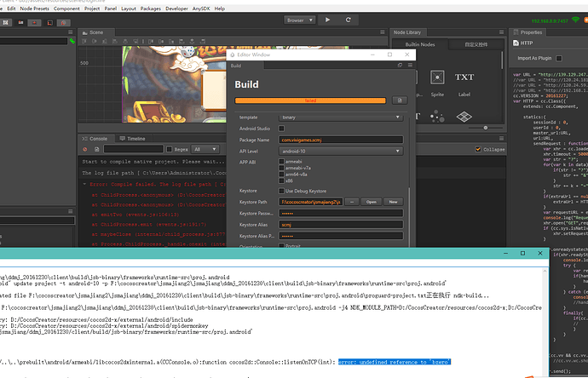
Task: Open the Project menu
Action: [92, 9]
